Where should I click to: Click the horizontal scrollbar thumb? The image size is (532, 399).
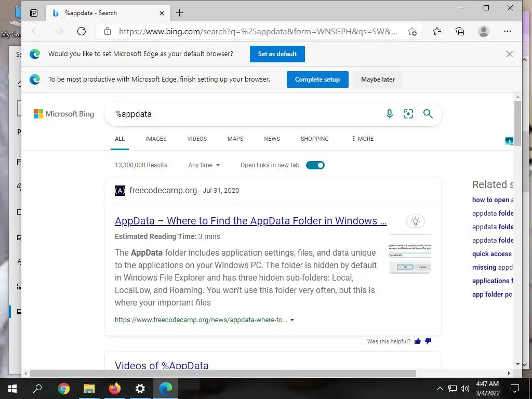pos(223,373)
